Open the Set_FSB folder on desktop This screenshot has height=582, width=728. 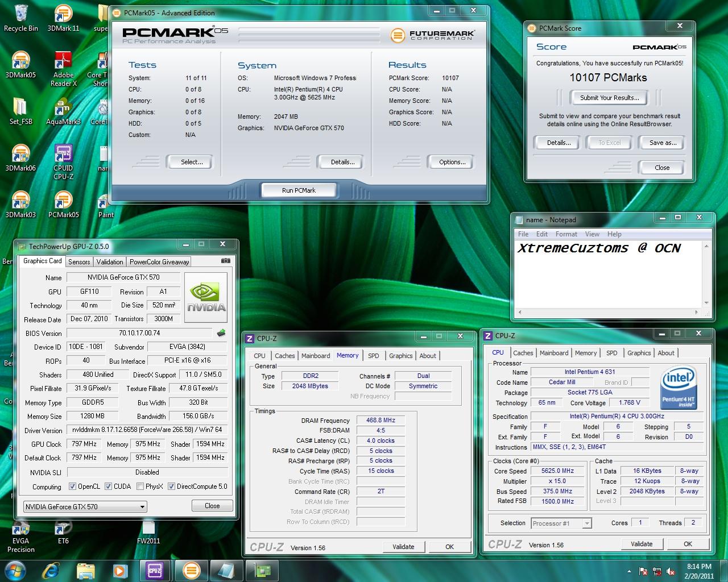coord(20,111)
